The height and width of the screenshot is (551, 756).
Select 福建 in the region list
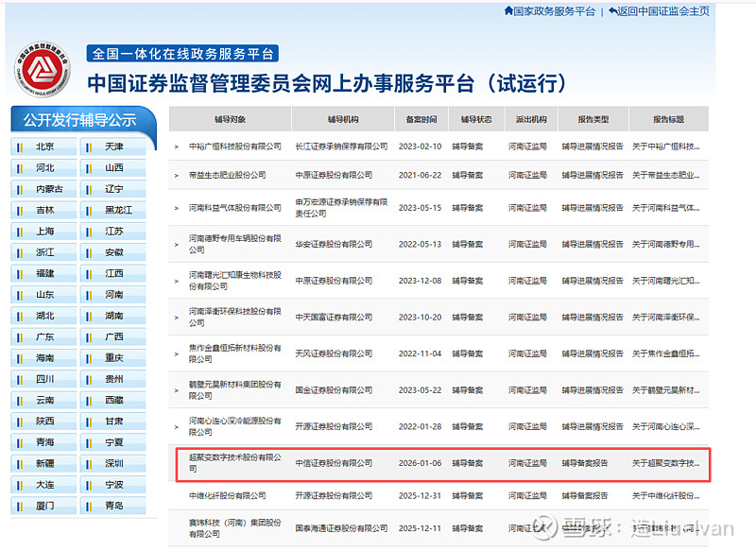point(43,273)
